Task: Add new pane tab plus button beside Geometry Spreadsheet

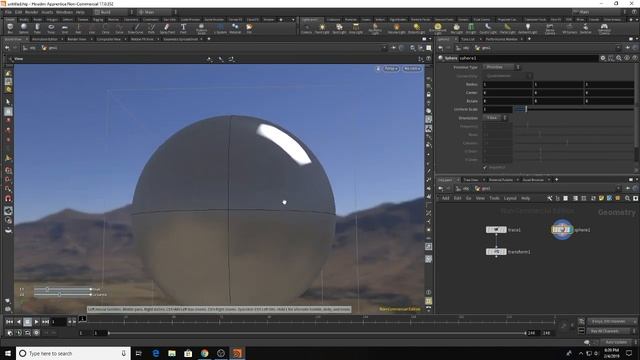Action: 209,39
